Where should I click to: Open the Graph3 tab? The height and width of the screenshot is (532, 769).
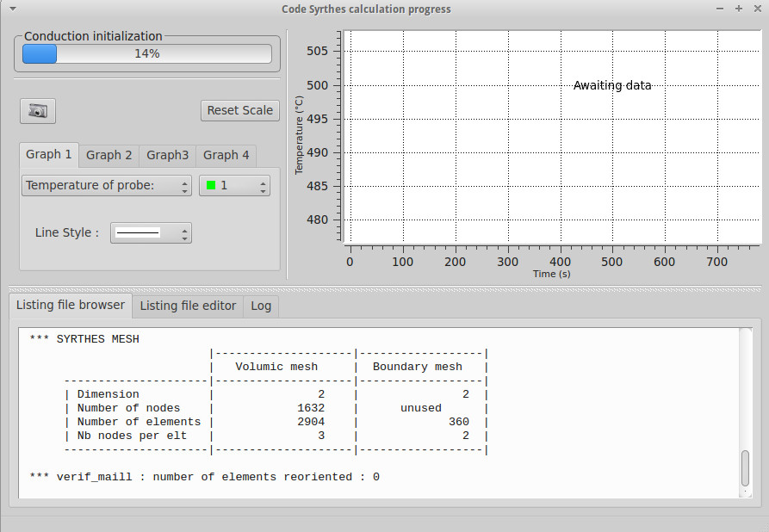pos(167,156)
